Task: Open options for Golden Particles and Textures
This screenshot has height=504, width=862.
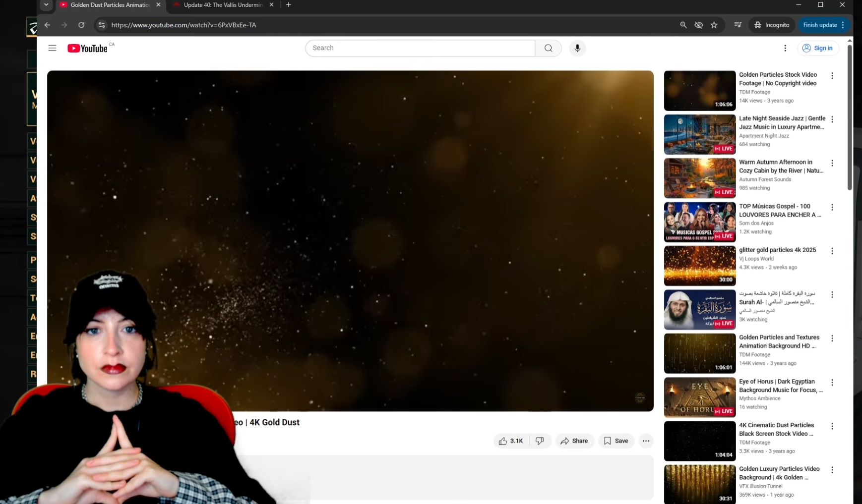Action: tap(832, 338)
